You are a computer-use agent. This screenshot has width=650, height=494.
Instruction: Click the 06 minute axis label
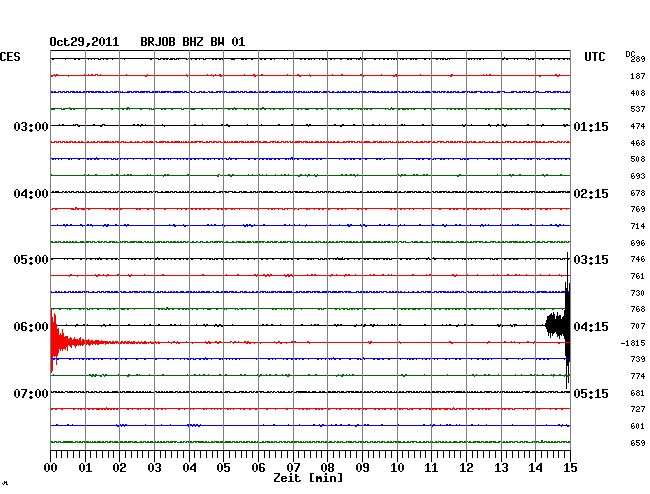pyautogui.click(x=258, y=468)
